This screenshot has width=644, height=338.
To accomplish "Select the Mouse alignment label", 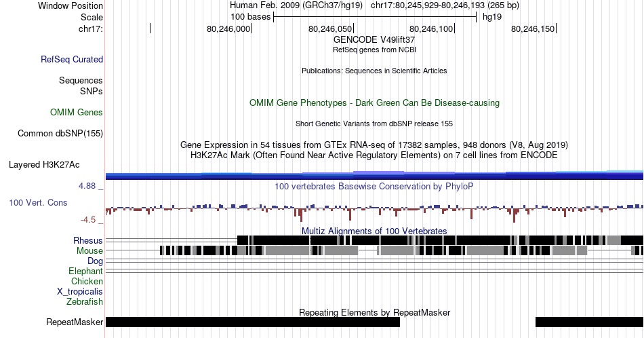I will pos(89,250).
